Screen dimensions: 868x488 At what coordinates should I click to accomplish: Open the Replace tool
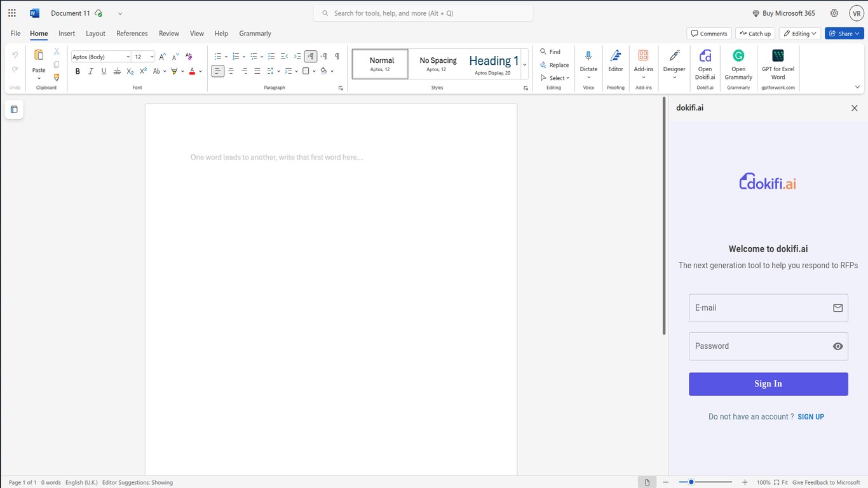pyautogui.click(x=554, y=65)
